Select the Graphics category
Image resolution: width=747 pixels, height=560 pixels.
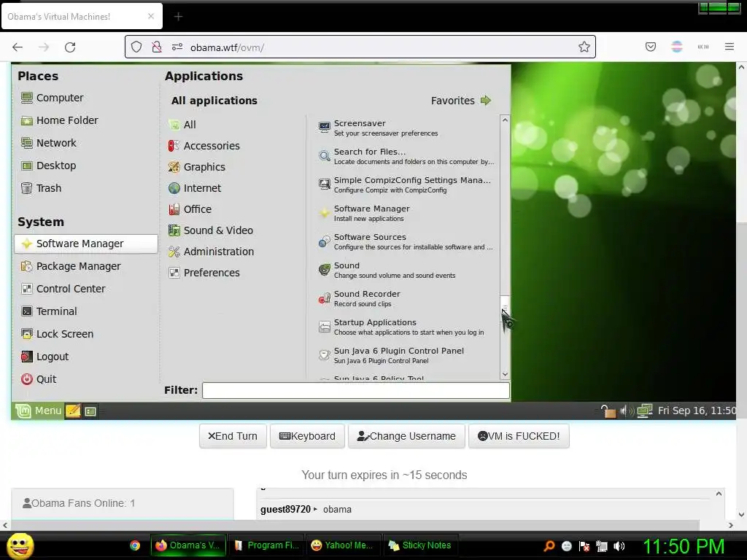(197, 167)
